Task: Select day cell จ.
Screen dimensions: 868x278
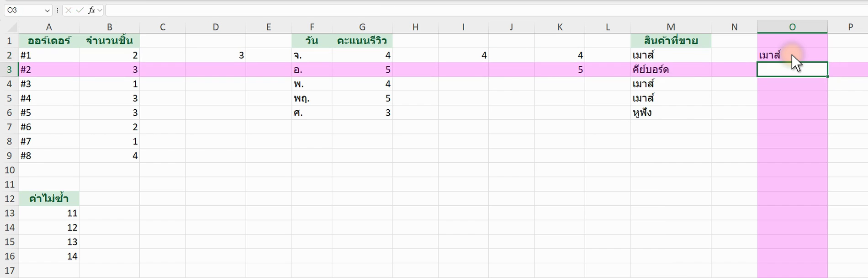Action: tap(312, 55)
